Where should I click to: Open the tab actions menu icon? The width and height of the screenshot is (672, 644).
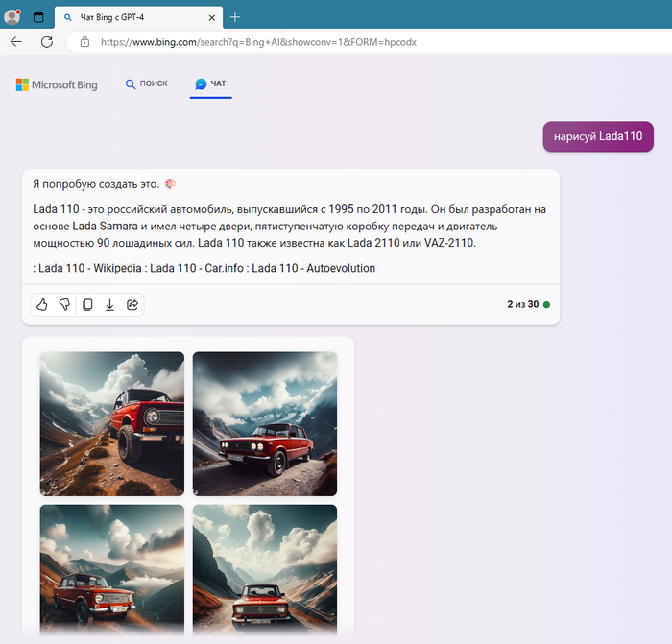click(38, 17)
